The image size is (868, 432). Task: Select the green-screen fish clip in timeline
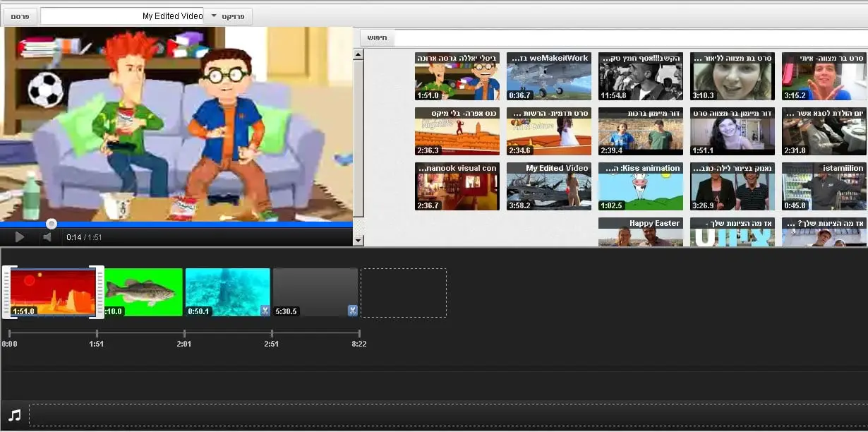coord(143,292)
